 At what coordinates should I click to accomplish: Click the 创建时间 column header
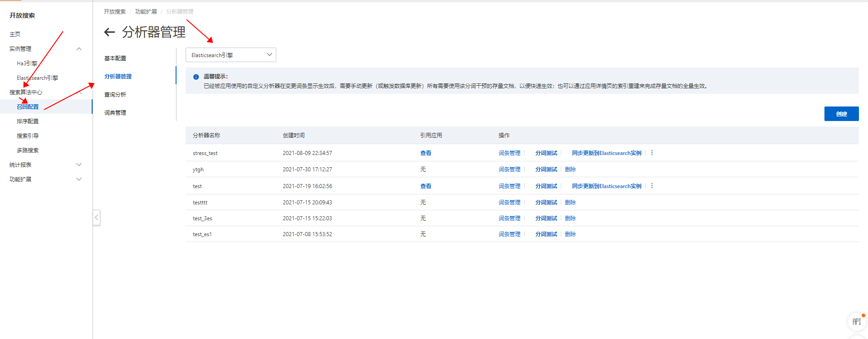point(294,136)
